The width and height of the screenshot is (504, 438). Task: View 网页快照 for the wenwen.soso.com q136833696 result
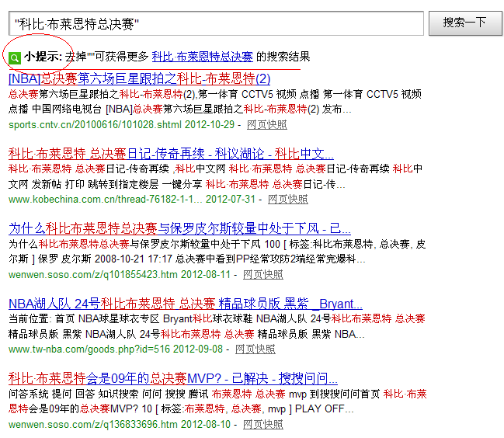[263, 425]
